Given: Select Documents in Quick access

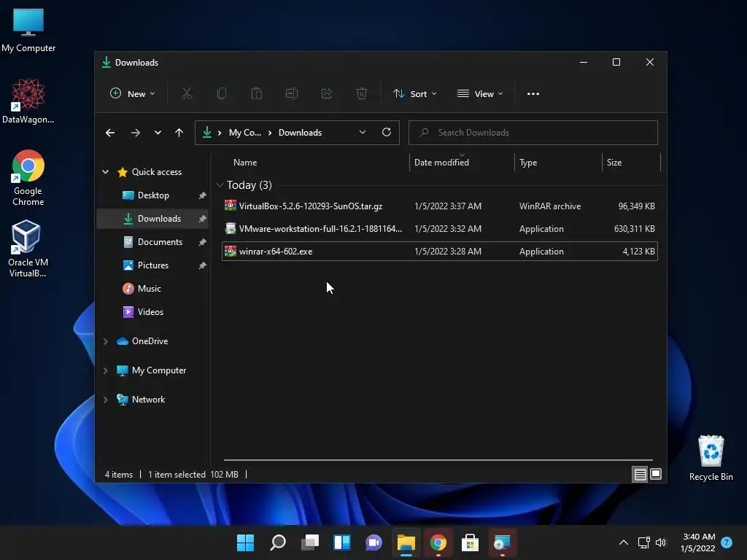Looking at the screenshot, I should pyautogui.click(x=152, y=242).
